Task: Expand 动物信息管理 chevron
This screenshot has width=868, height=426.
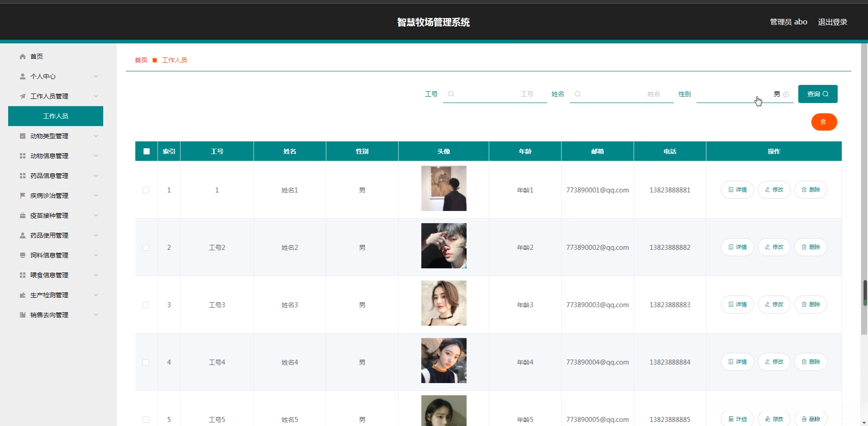Action: 96,156
